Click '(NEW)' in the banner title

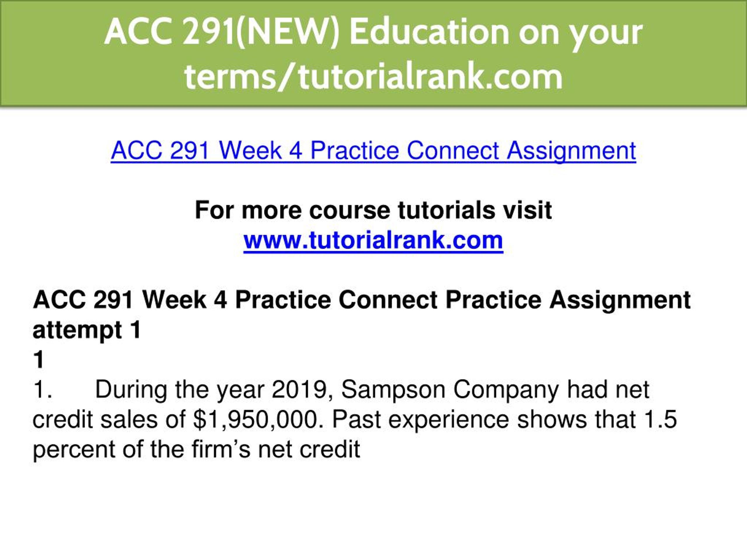point(289,33)
